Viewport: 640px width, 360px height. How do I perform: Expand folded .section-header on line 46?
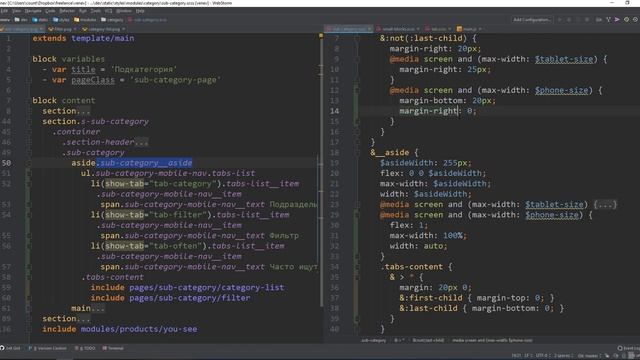[x=141, y=142]
